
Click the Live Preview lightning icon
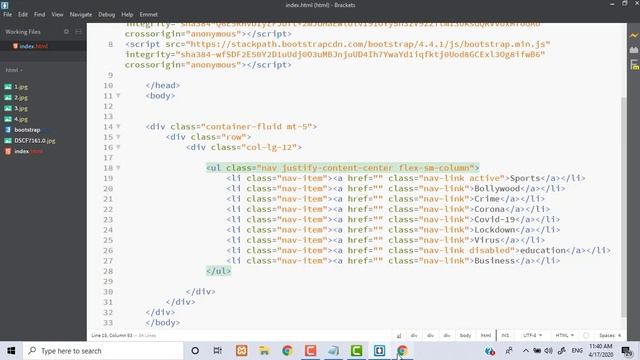[634, 36]
